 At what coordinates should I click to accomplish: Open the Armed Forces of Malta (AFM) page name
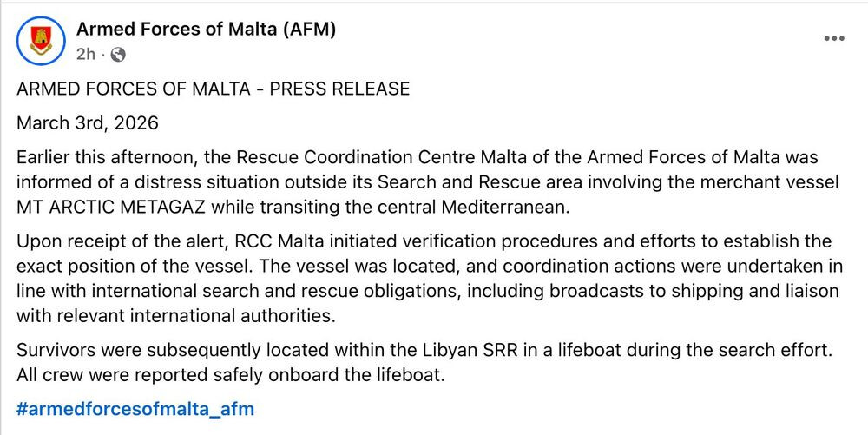[206, 30]
